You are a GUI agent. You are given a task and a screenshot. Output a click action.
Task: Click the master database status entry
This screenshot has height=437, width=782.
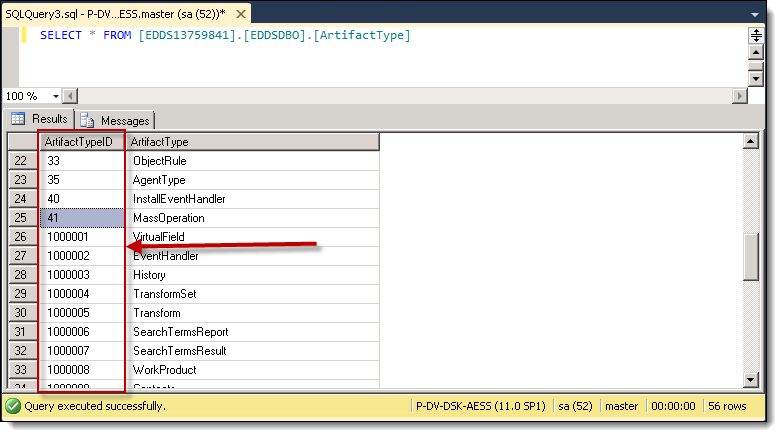(621, 406)
